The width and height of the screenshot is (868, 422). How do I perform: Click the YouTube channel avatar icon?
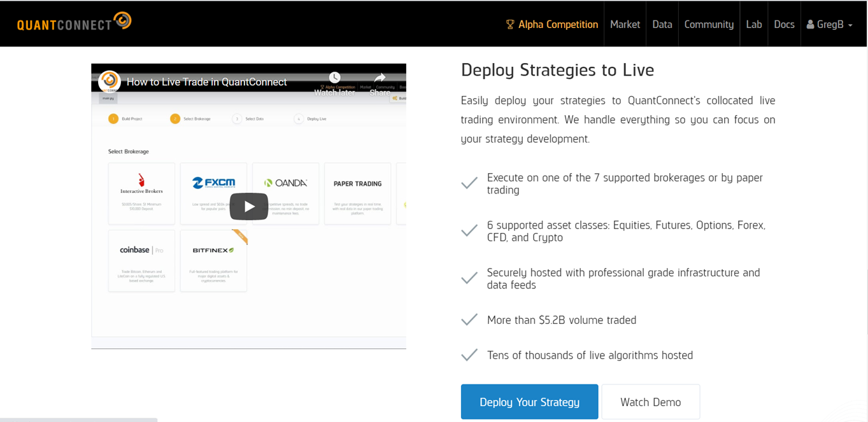(110, 81)
